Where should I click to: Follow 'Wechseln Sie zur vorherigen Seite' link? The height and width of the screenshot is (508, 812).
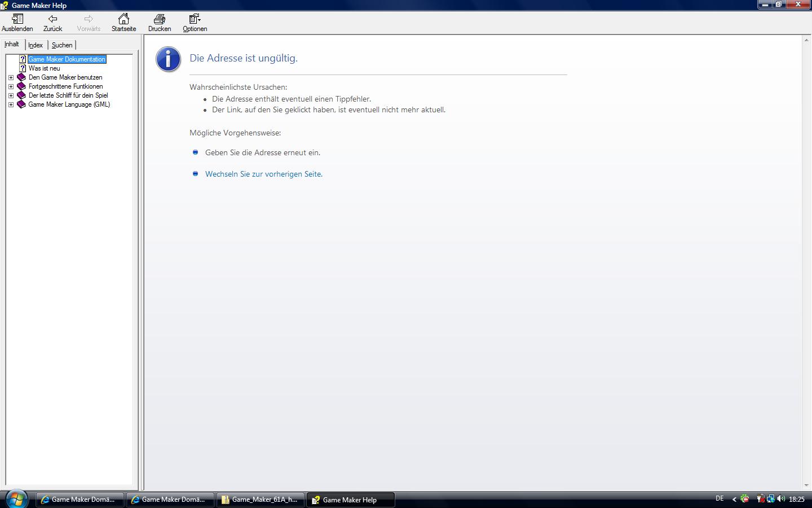tap(264, 174)
